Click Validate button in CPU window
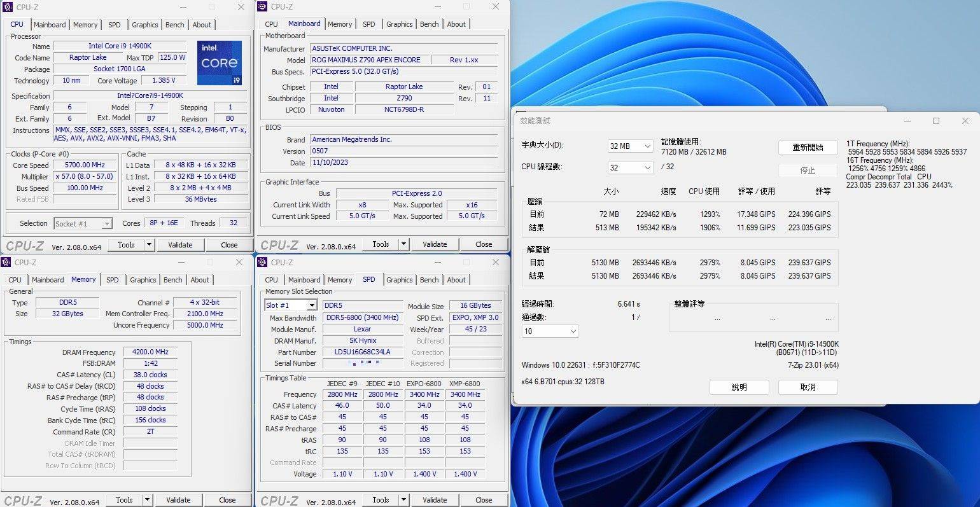The height and width of the screenshot is (507, 980). tap(180, 245)
